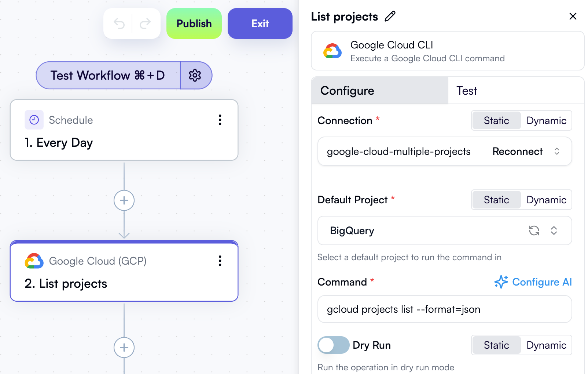Switch to the Test tab
The height and width of the screenshot is (374, 588).
point(466,90)
